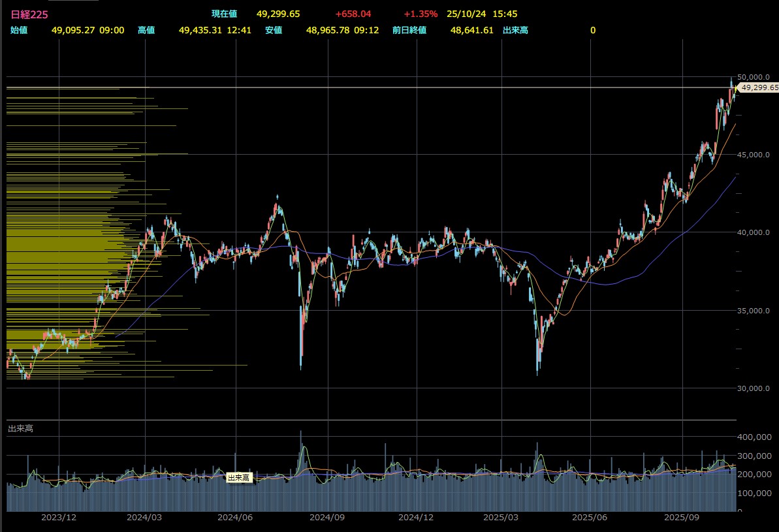Click the volume value 0 in header
The height and width of the screenshot is (532, 779).
593,30
